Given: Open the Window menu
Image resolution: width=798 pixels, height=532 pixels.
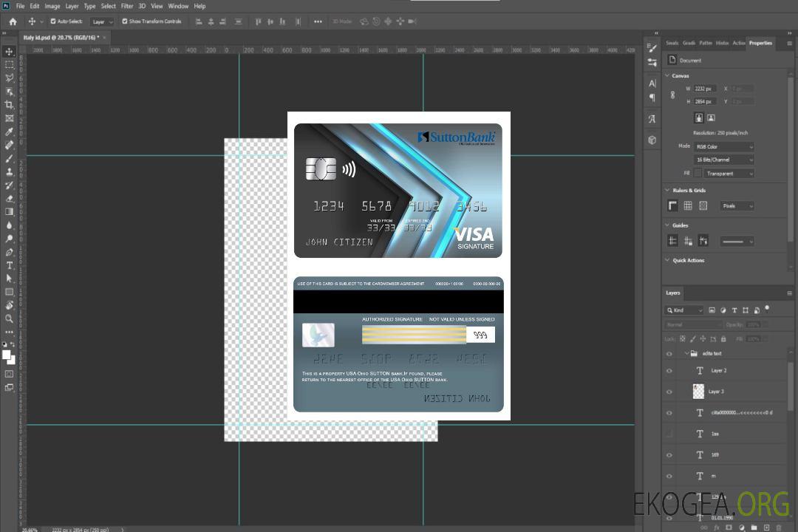Looking at the screenshot, I should tap(178, 6).
